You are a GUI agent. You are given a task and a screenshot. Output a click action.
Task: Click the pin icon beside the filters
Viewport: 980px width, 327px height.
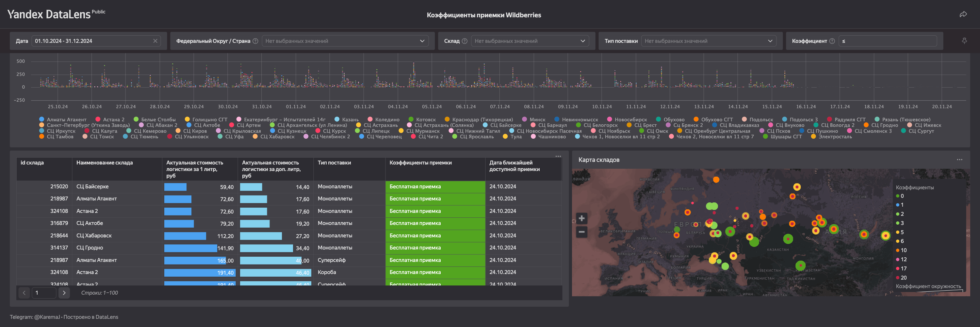point(964,41)
